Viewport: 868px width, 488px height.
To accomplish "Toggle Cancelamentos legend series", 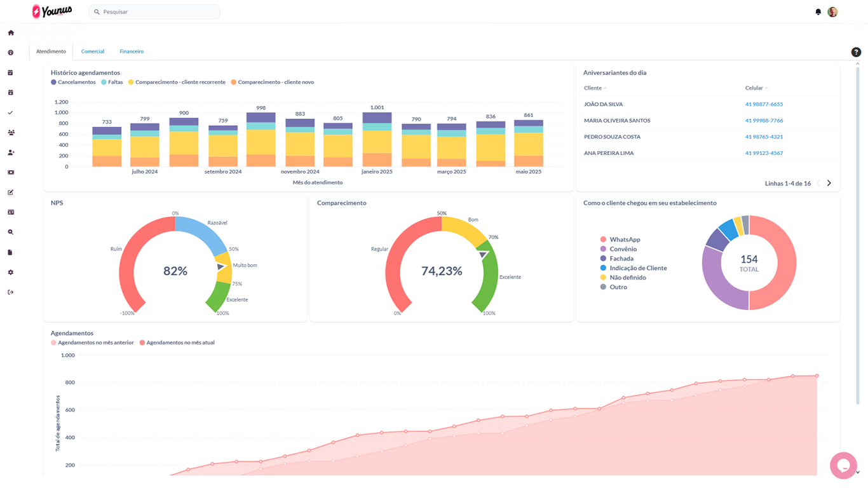I will (73, 82).
